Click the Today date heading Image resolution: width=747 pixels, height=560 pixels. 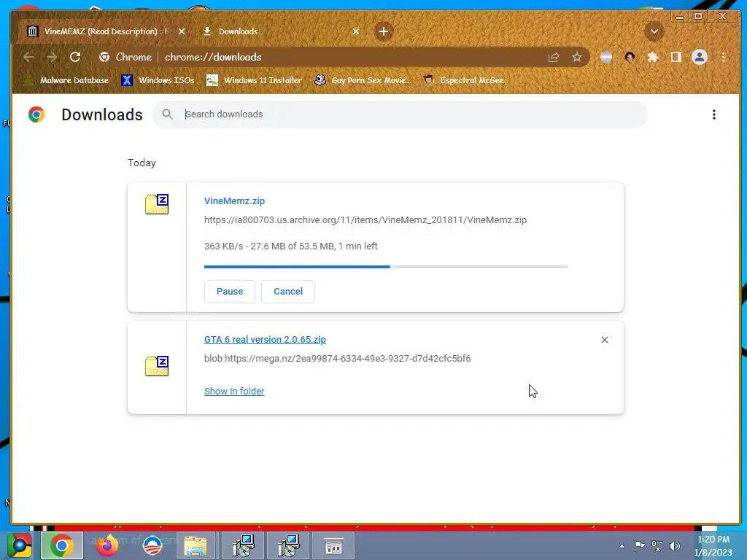coord(142,163)
